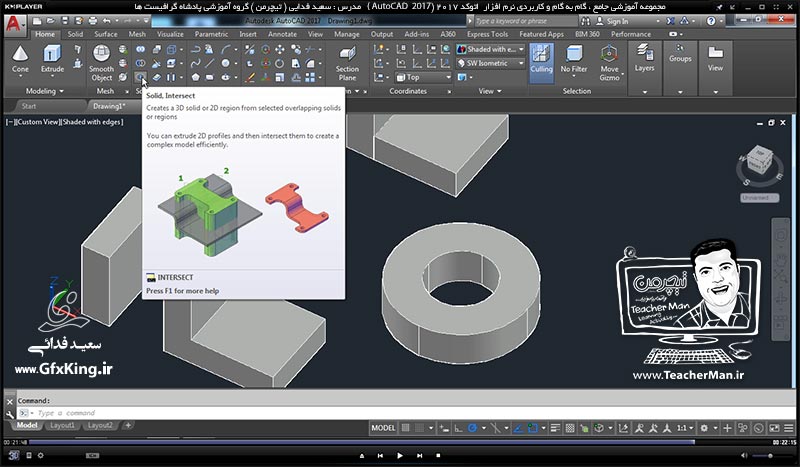Image resolution: width=800 pixels, height=467 pixels.
Task: Select the Line draw icon
Action: 210,63
